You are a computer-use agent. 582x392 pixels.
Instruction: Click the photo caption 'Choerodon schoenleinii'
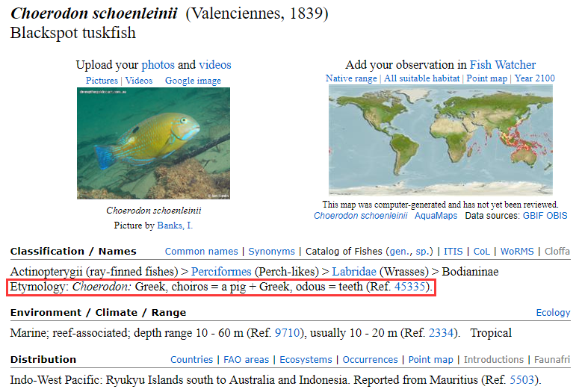(154, 211)
